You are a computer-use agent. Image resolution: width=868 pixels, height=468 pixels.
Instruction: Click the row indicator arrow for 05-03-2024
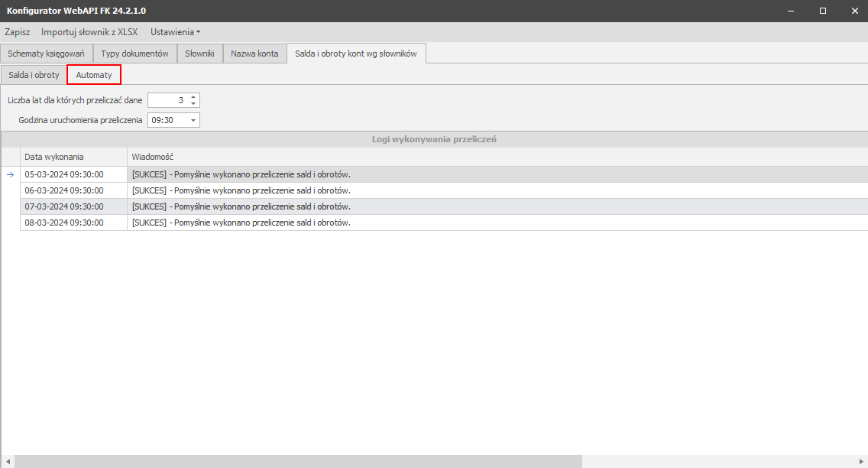tap(10, 174)
